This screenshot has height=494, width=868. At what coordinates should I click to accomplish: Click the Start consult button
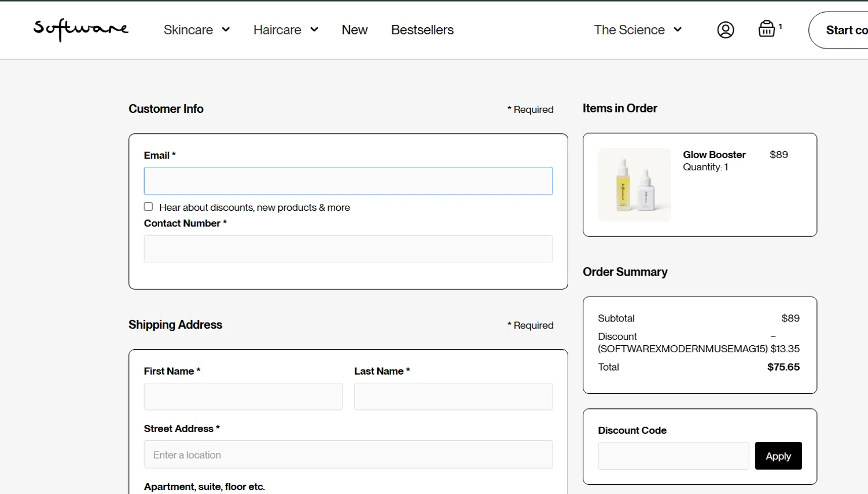(838, 30)
